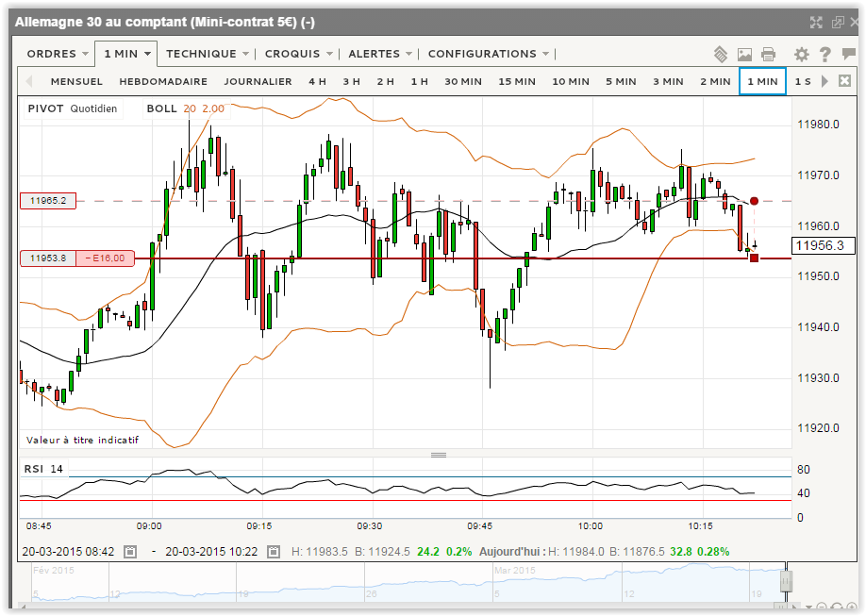This screenshot has width=866, height=616.
Task: Click the Aujourd'hui label in status bar
Action: point(512,551)
